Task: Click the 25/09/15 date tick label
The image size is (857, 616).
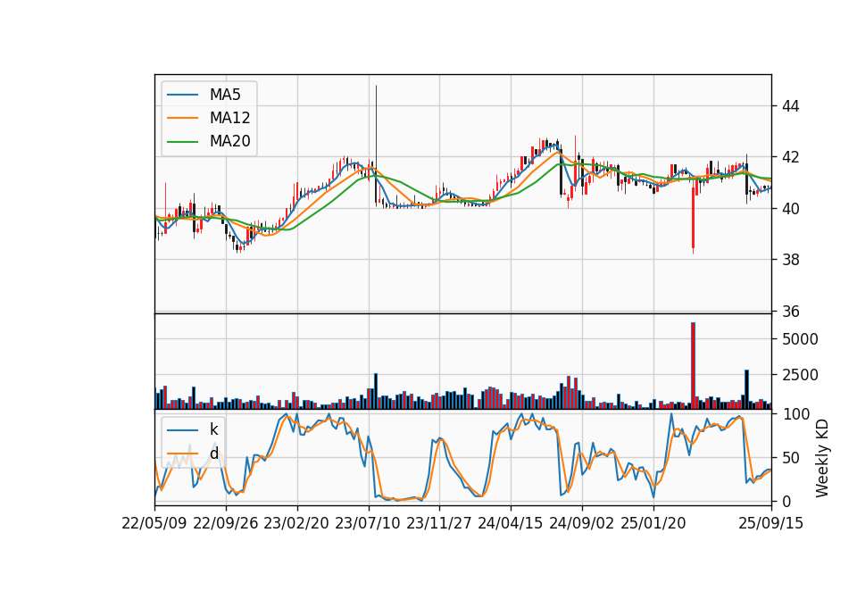Action: (x=771, y=523)
